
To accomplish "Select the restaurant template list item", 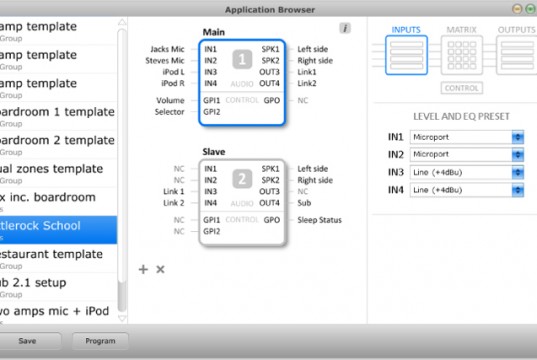I will click(58, 259).
